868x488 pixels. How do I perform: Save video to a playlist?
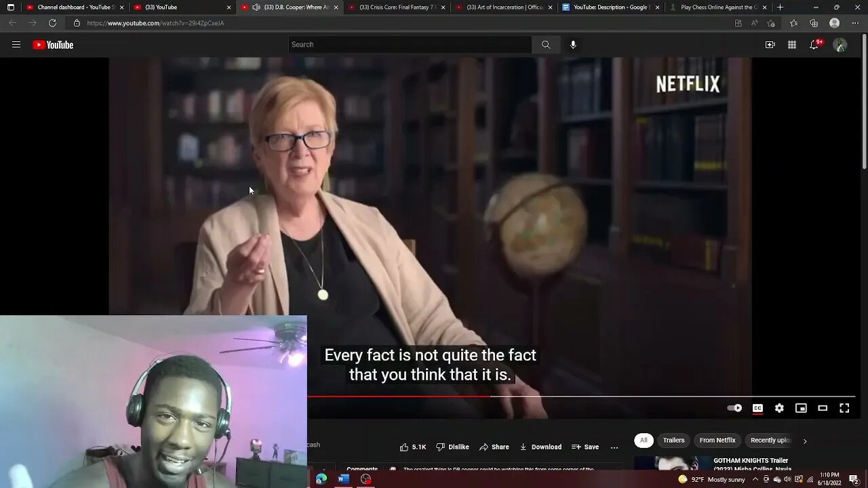pyautogui.click(x=585, y=447)
